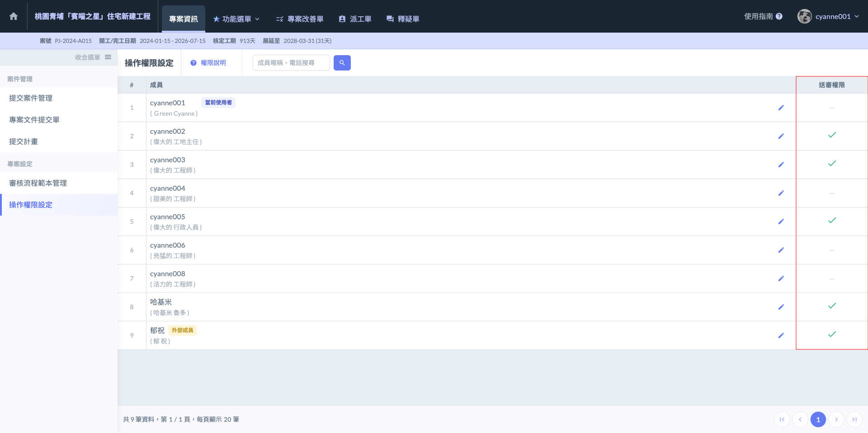Screen dimensions: 868x433
Task: Click the 使用指南 help question icon
Action: click(x=779, y=16)
